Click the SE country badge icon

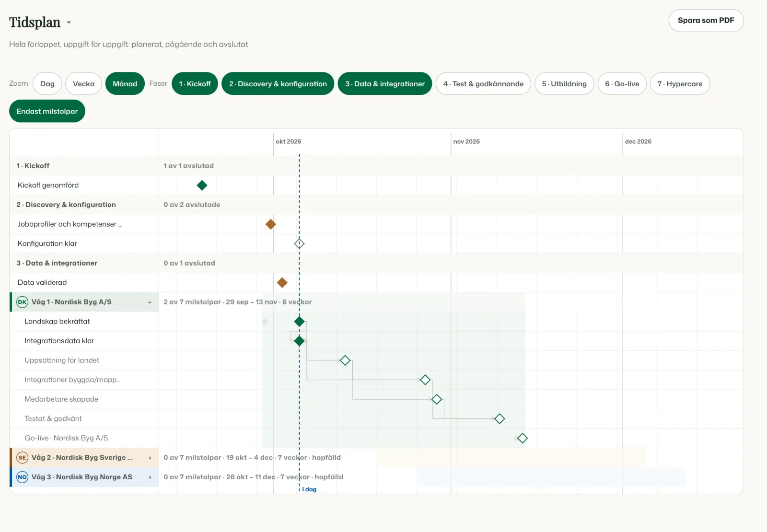tap(23, 458)
